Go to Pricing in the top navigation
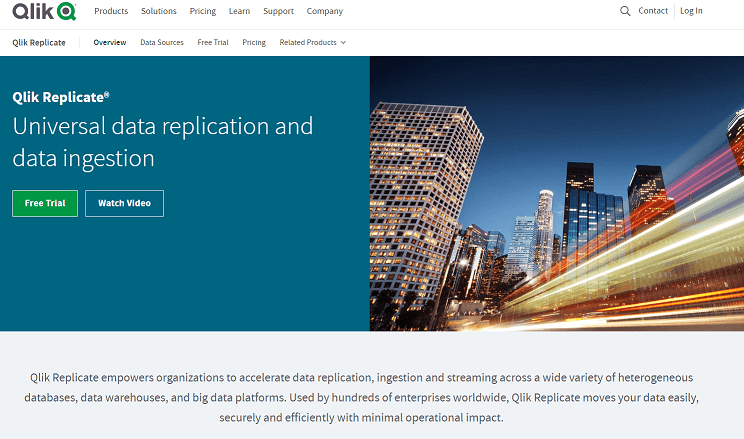744x439 pixels. point(203,11)
